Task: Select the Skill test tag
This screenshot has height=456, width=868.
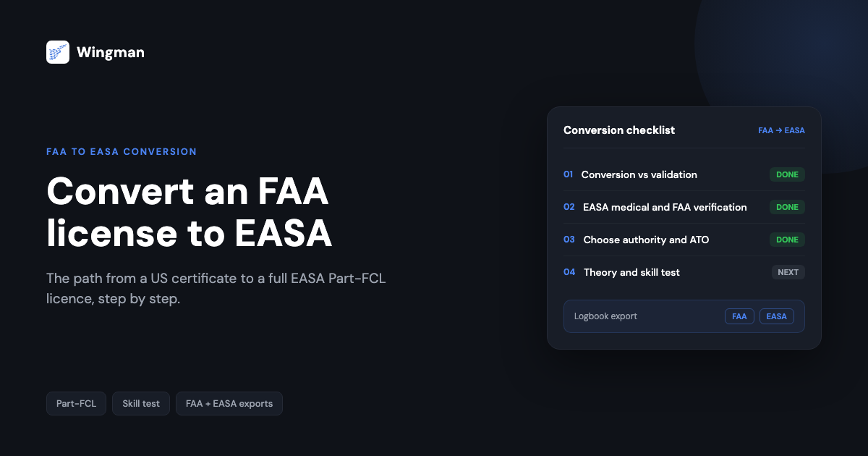Action: pos(141,404)
